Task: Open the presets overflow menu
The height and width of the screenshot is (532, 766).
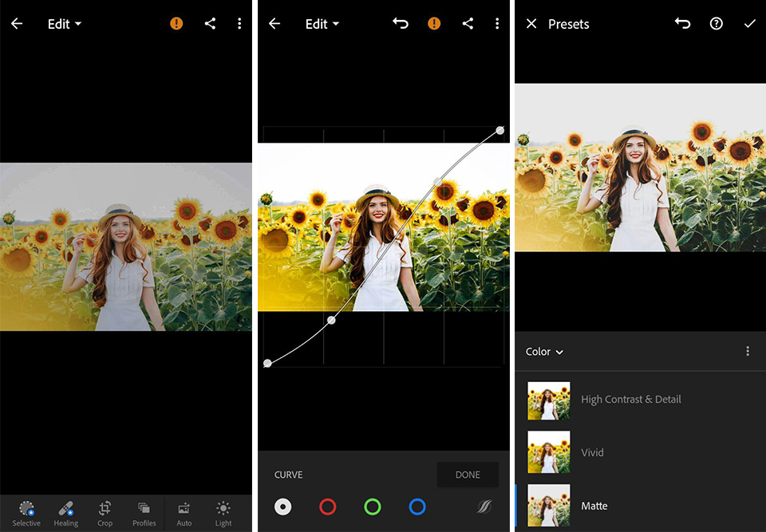Action: click(748, 351)
